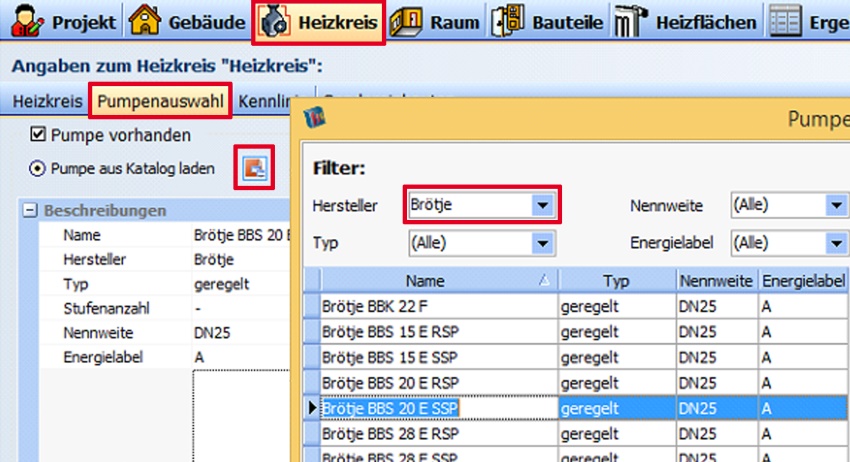Open the Heizflächen section
This screenshot has width=850, height=462.
click(686, 21)
